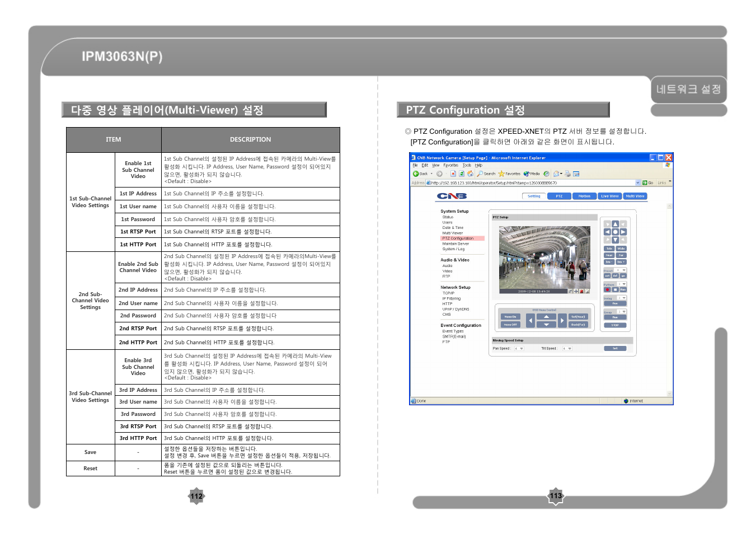756x534 pixels.
Task: Open Maintain Server in sidebar
Action: coord(456,243)
